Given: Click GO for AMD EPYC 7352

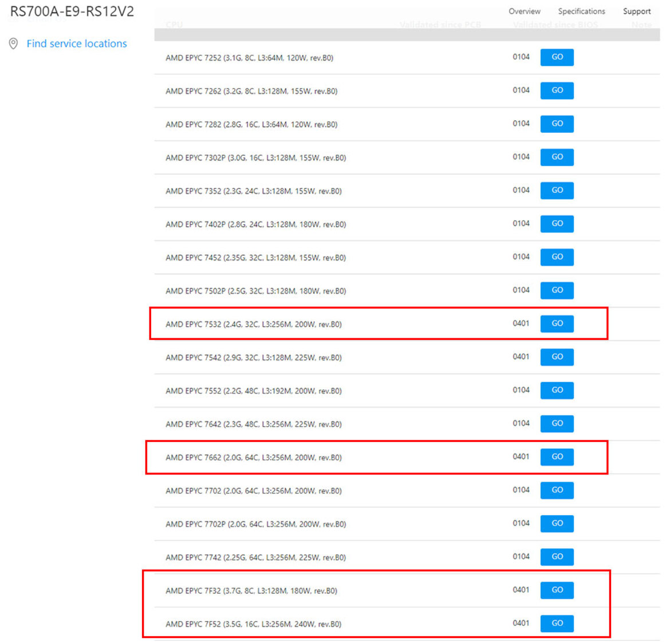Looking at the screenshot, I should tap(557, 191).
